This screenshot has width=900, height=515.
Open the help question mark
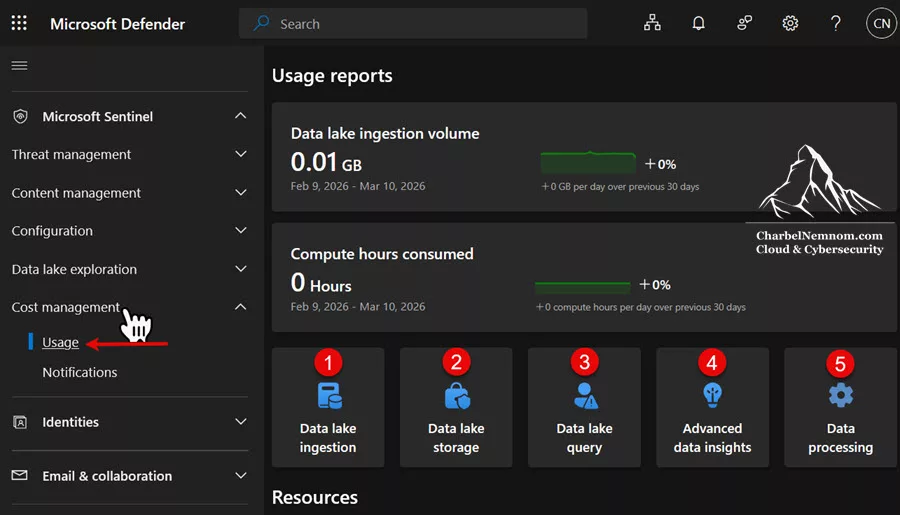[x=836, y=23]
